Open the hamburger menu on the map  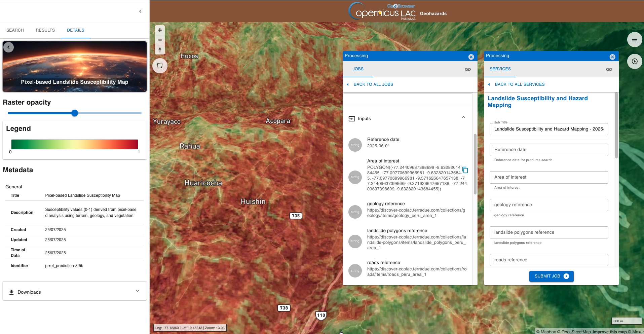pyautogui.click(x=634, y=40)
